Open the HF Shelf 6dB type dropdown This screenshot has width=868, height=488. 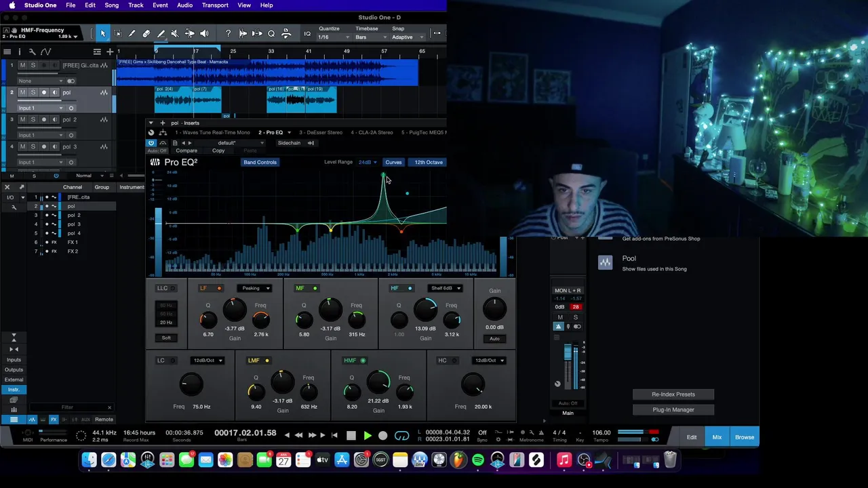pos(445,288)
